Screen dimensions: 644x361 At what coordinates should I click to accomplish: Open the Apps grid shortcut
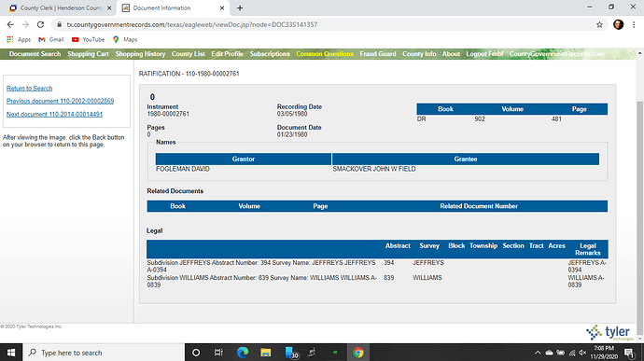pyautogui.click(x=19, y=39)
